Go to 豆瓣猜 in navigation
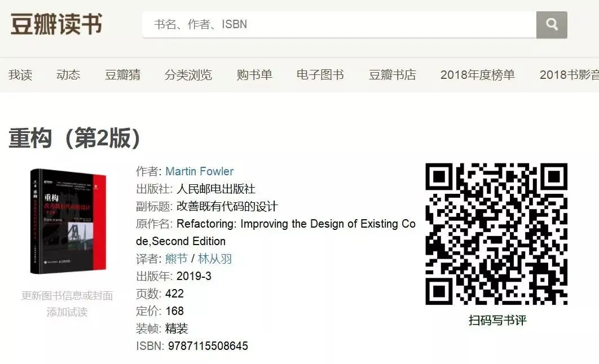This screenshot has width=599, height=364. point(122,75)
